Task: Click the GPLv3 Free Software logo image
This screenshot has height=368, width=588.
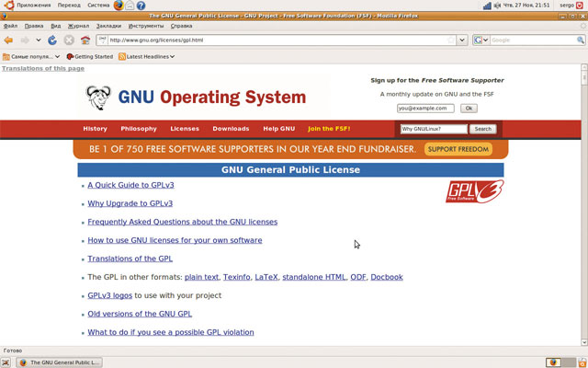Action: point(475,191)
